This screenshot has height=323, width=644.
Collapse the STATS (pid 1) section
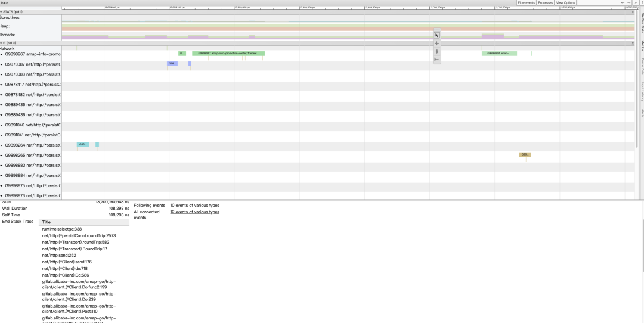[1, 12]
